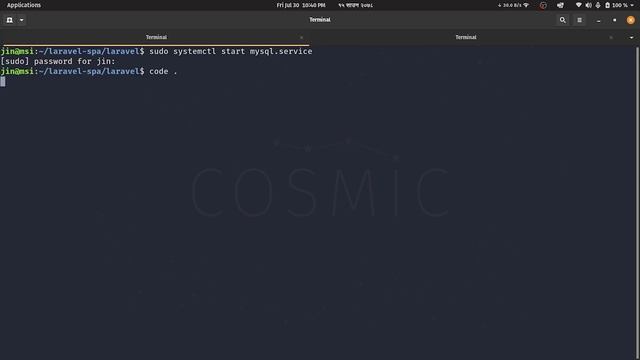Expand the new tab dropdown arrow
Viewport: 640px width, 360px height.
click(x=22, y=20)
